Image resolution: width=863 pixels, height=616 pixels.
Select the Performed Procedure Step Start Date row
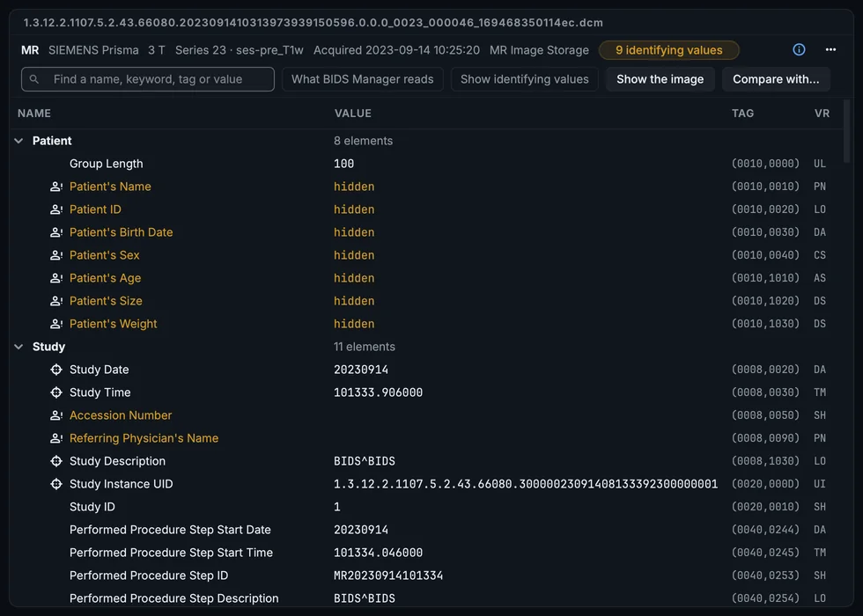click(426, 530)
